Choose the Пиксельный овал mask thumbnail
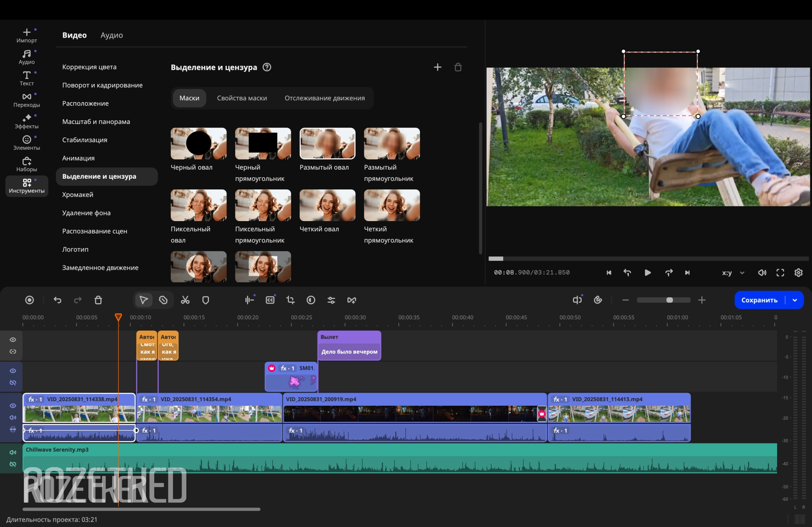 pos(198,205)
